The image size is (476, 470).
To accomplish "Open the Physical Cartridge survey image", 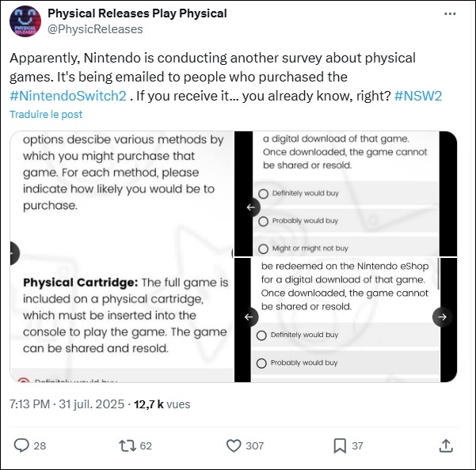I will point(122,256).
